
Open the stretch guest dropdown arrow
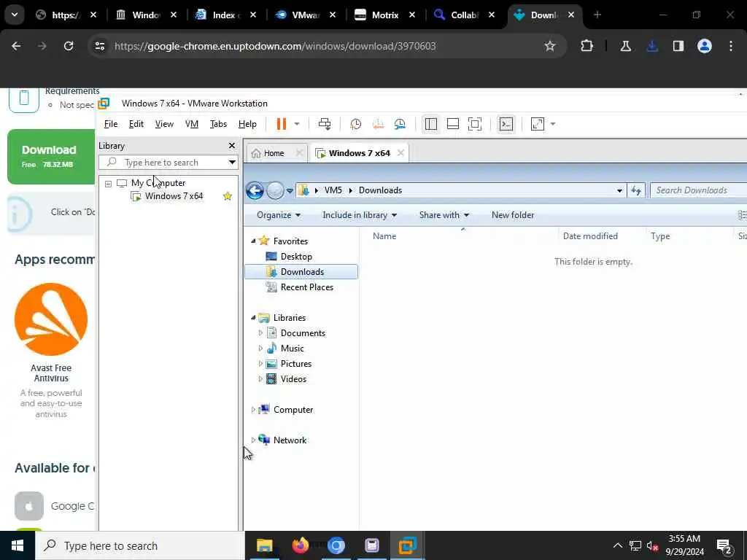pos(553,124)
